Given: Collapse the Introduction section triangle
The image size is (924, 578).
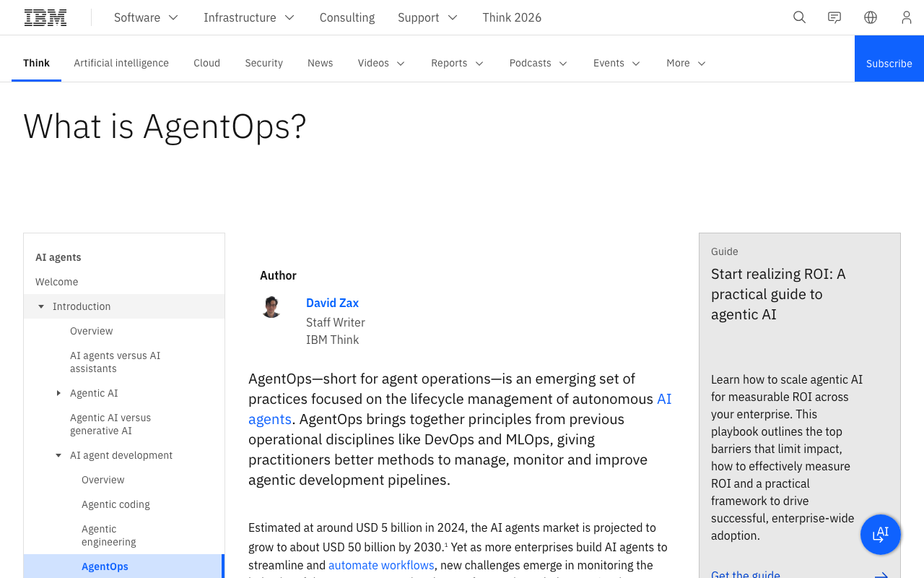Looking at the screenshot, I should click(41, 306).
